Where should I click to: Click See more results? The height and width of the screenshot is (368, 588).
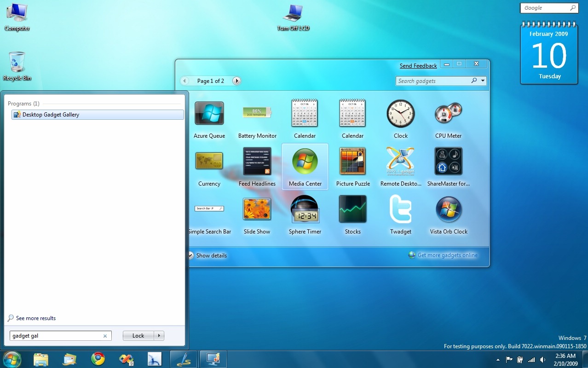click(x=35, y=318)
